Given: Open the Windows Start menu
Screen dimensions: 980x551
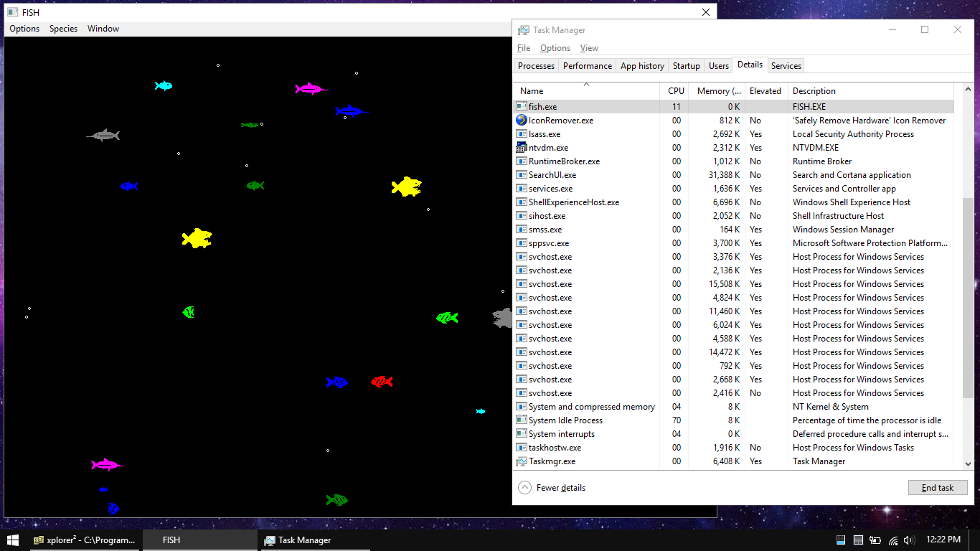Looking at the screenshot, I should (13, 540).
